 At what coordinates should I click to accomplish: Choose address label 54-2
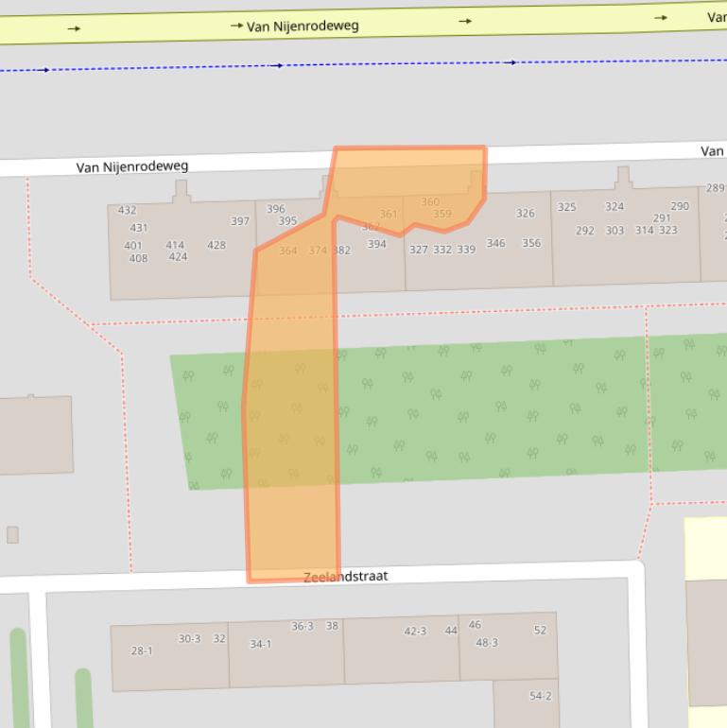pos(540,696)
